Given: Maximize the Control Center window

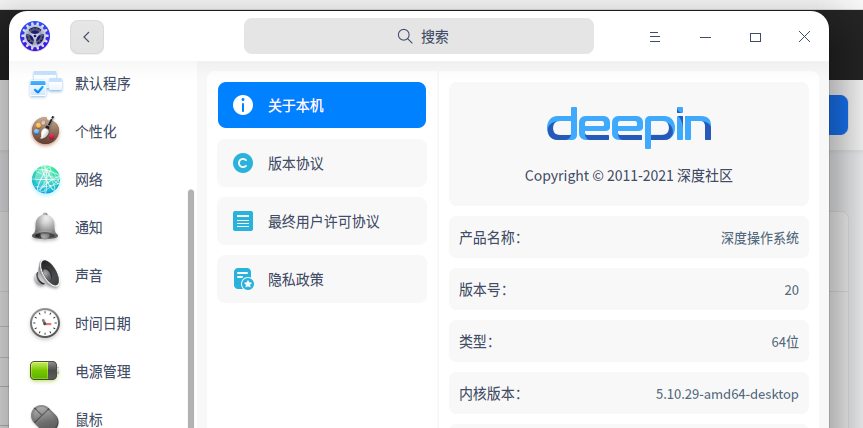Looking at the screenshot, I should 755,37.
